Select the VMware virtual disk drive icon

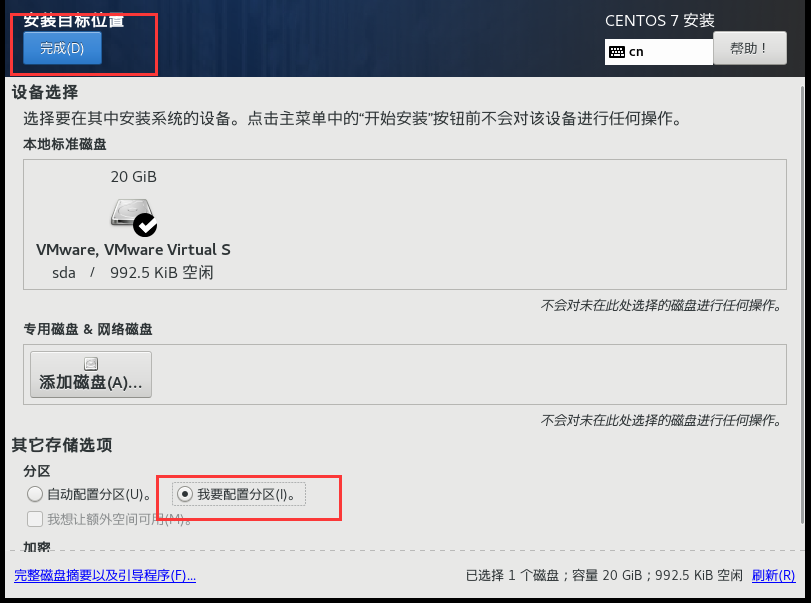(x=131, y=212)
